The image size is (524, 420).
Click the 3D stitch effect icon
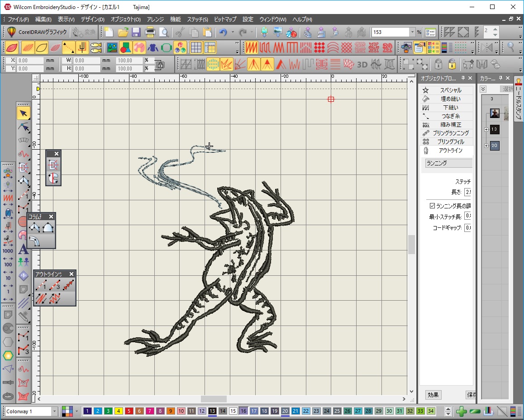pyautogui.click(x=362, y=64)
